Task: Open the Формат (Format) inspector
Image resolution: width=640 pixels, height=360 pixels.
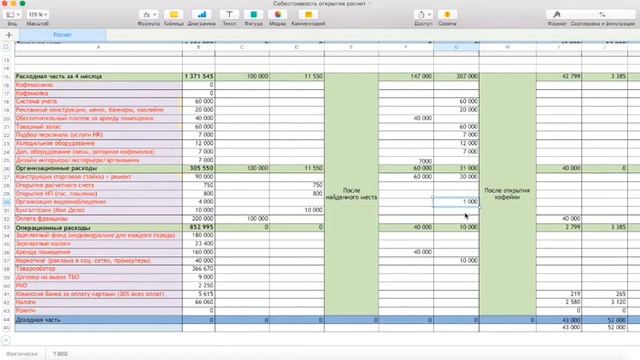Action: 557,15
